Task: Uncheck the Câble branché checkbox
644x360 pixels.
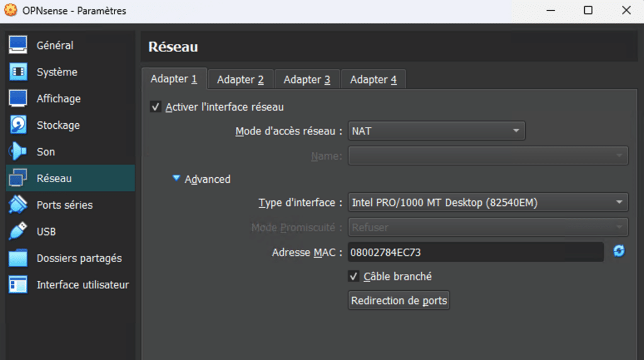Action: (353, 276)
